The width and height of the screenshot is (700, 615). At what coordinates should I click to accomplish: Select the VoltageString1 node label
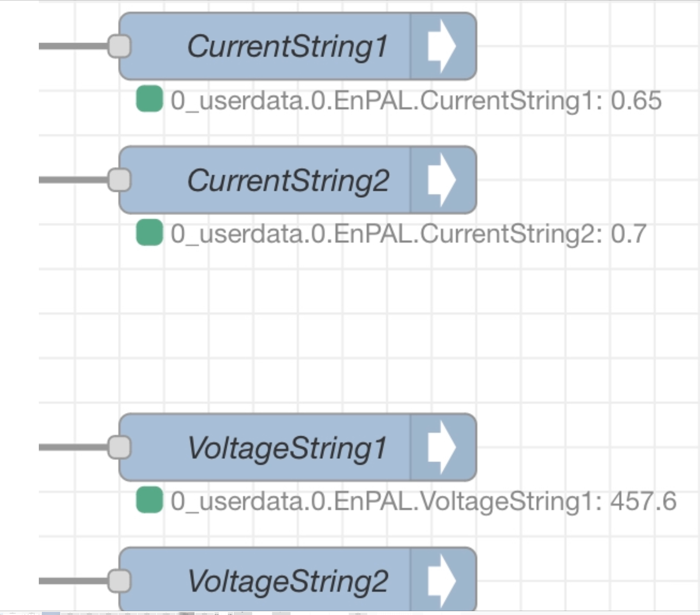click(x=287, y=448)
